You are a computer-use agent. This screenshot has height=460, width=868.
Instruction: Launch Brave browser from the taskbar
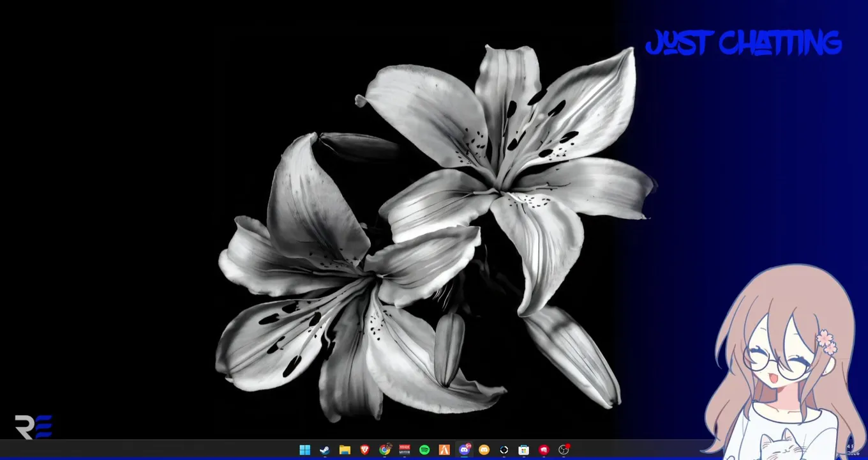[364, 450]
